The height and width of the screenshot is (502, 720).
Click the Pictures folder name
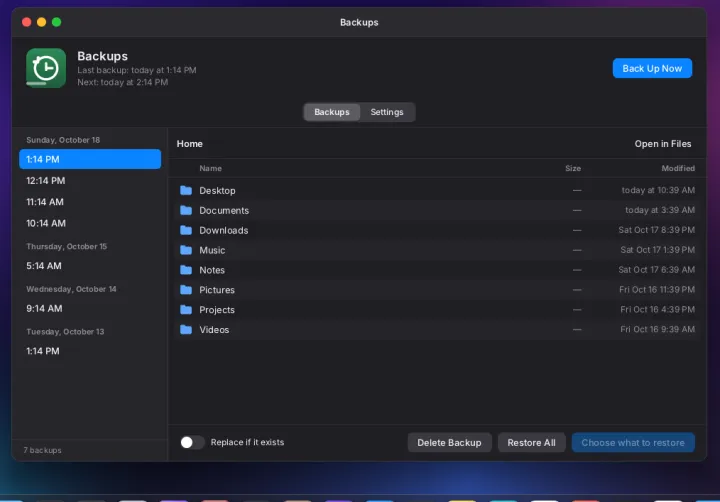(217, 290)
